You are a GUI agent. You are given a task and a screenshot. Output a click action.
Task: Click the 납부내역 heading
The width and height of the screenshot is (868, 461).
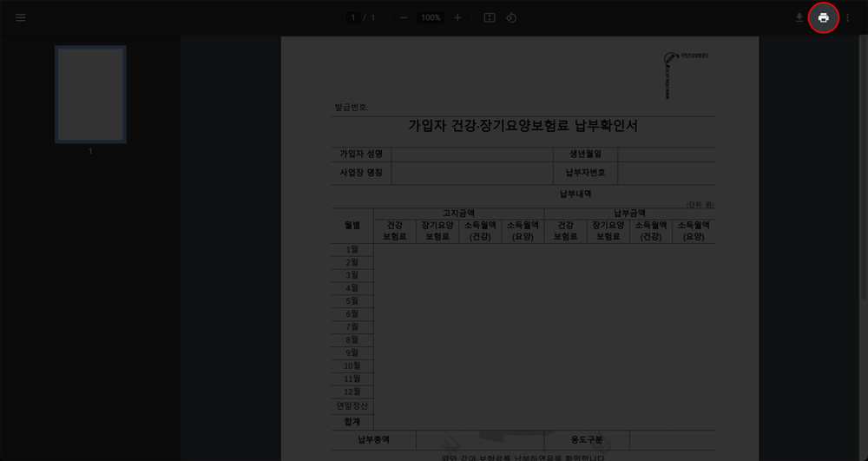pyautogui.click(x=575, y=194)
